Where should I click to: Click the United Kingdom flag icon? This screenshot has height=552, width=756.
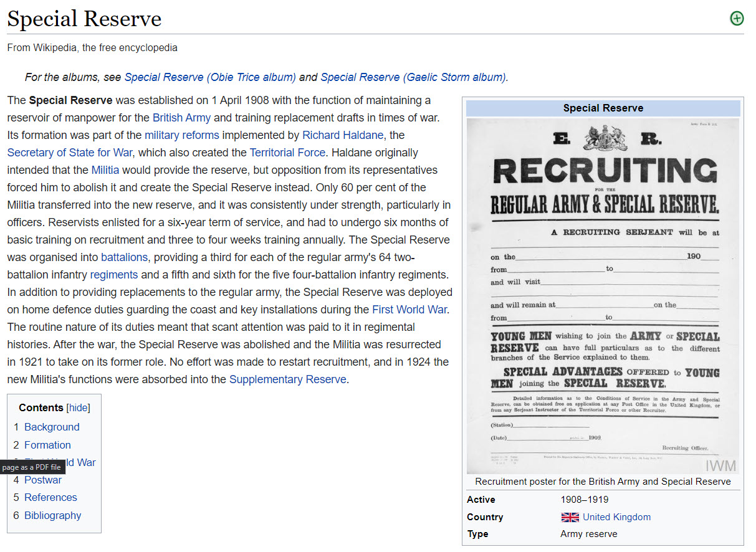pos(570,517)
